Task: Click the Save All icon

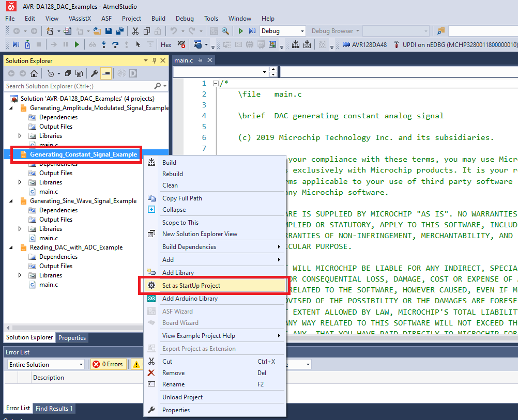Action: (x=120, y=31)
